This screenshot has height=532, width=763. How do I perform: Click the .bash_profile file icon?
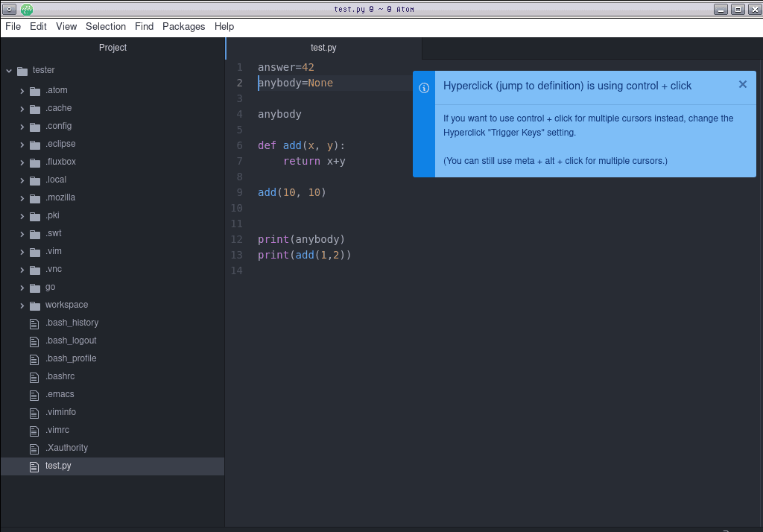pos(34,360)
